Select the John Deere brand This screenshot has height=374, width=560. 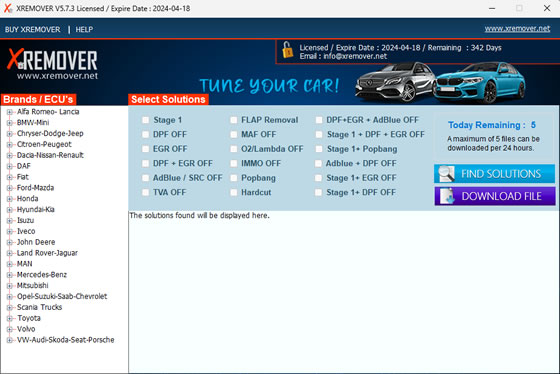(36, 242)
